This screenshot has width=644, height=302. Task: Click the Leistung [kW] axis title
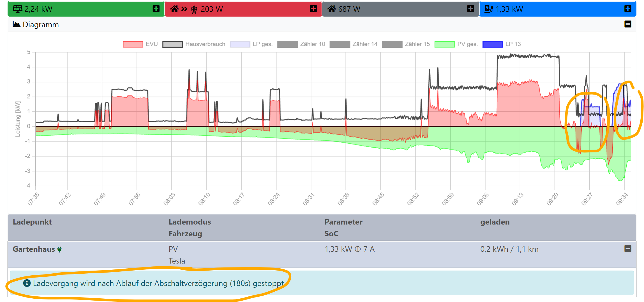pyautogui.click(x=18, y=119)
